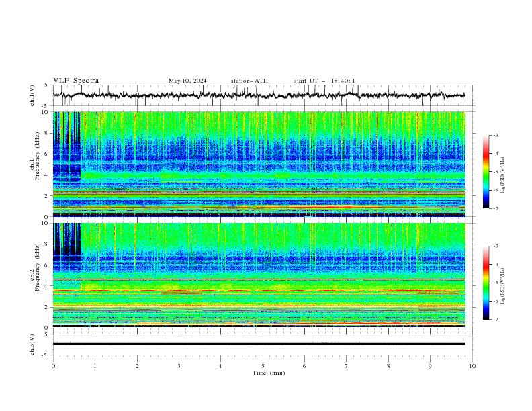Screen dimensions: 532x411
Task: Click the time axis tick label '0'
Action: click(x=53, y=366)
